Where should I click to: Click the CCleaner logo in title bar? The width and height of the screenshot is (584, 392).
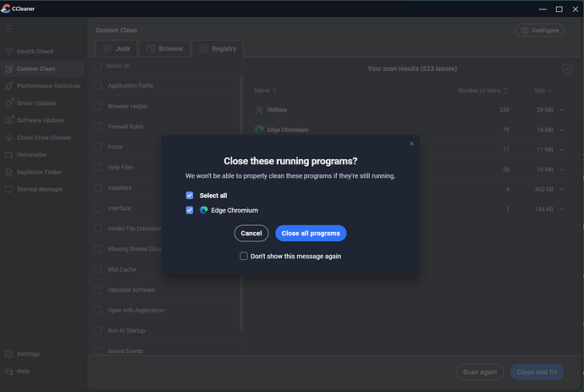[x=6, y=8]
